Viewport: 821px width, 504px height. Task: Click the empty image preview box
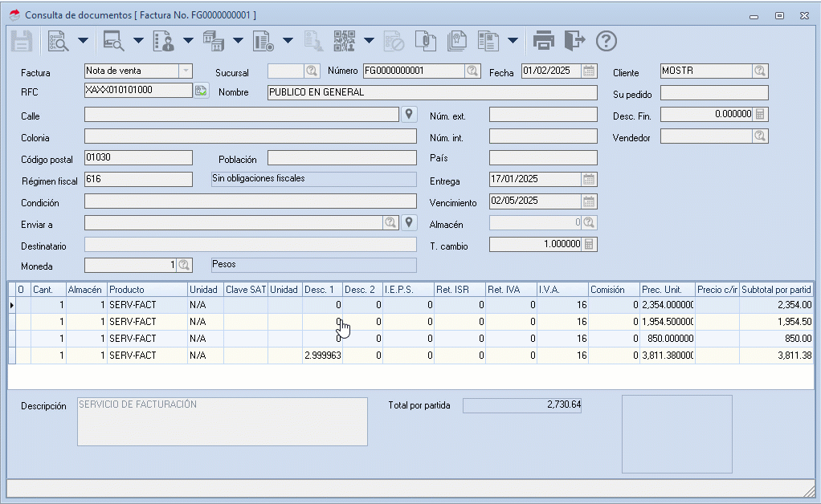pos(677,434)
